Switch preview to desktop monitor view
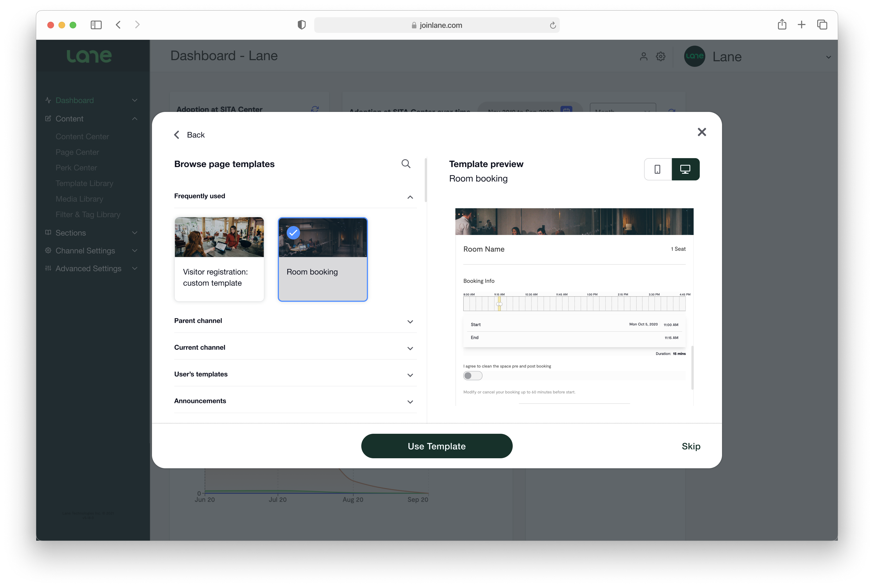874x588 pixels. click(x=685, y=169)
